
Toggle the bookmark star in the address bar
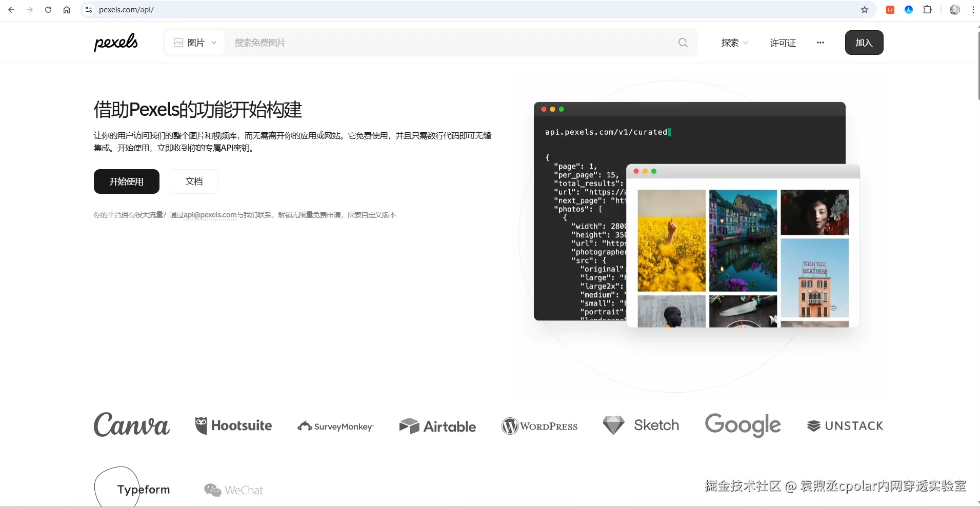[865, 10]
